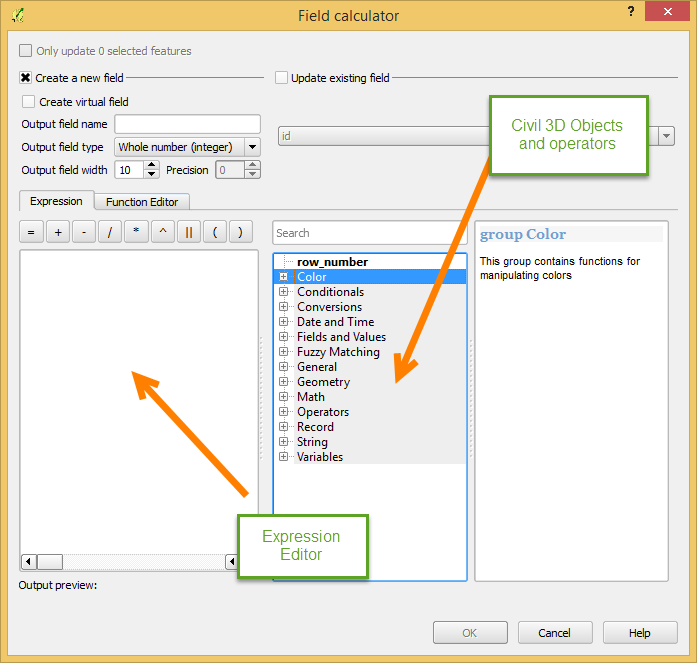Expand the Conversions group

(283, 307)
